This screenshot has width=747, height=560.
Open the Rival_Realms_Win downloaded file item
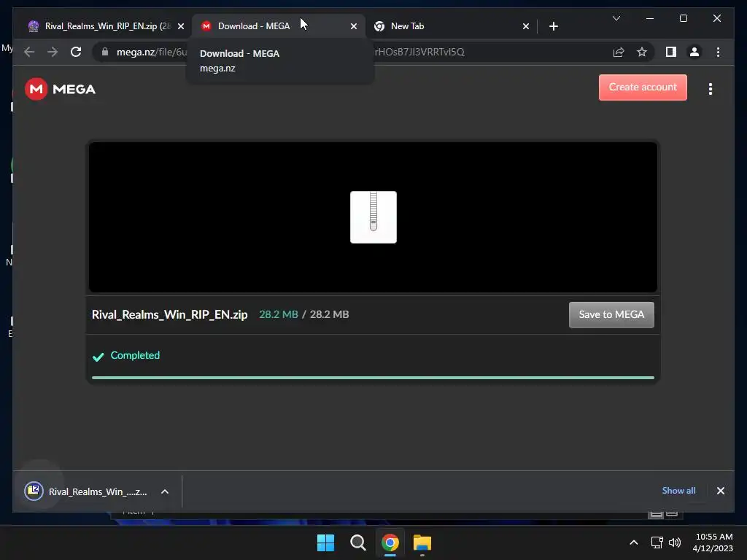[x=98, y=491]
